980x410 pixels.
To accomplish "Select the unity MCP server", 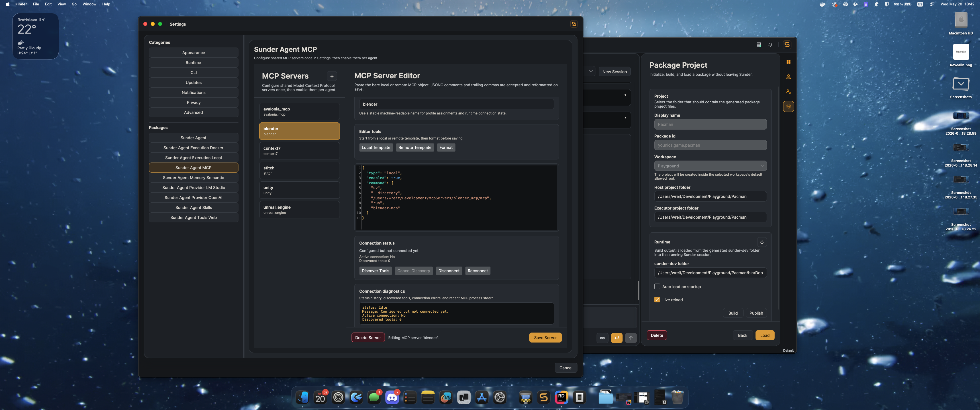I will 299,190.
